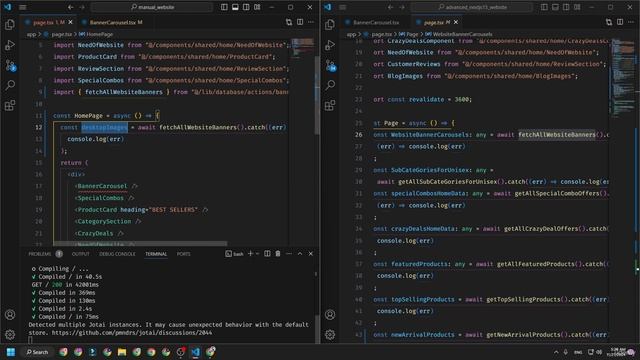Maximize terminal panel with chevron up

click(300, 253)
